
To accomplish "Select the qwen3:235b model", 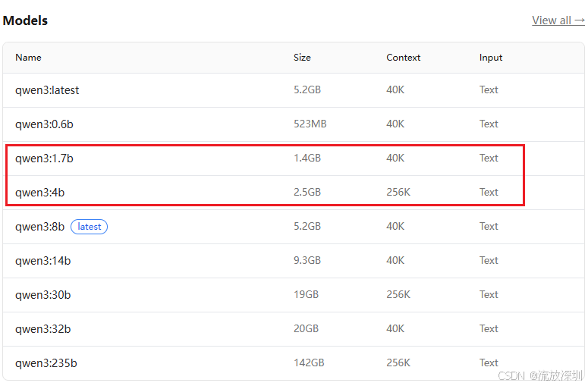I will coord(46,363).
